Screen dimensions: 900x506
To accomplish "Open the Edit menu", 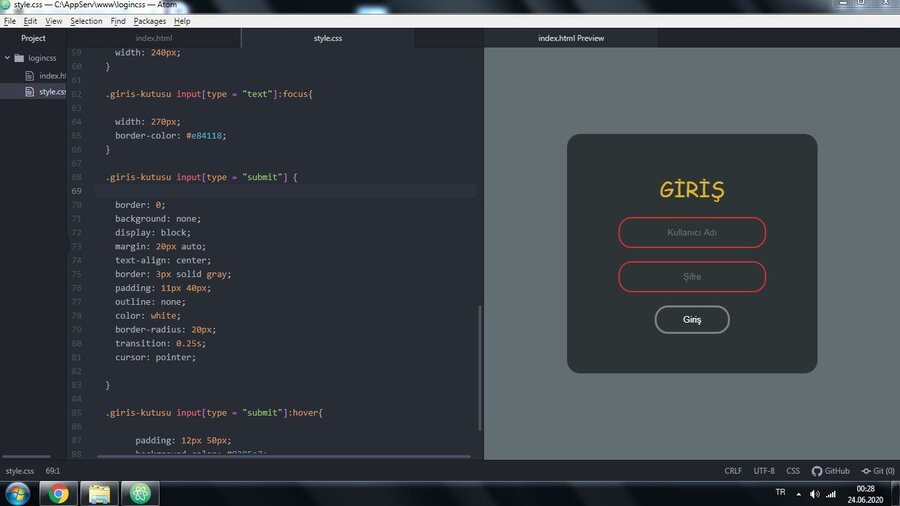I will click(30, 21).
